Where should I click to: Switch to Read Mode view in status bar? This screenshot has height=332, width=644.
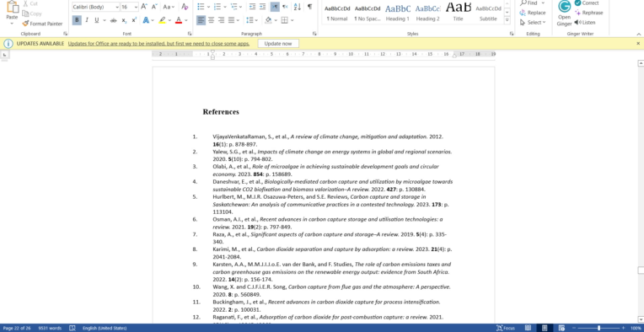pos(528,328)
